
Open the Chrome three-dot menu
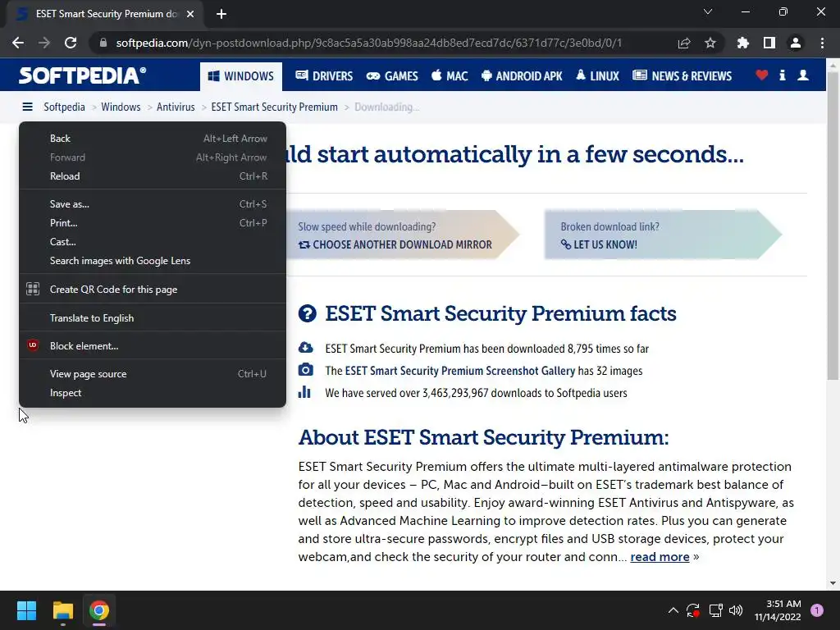point(822,43)
